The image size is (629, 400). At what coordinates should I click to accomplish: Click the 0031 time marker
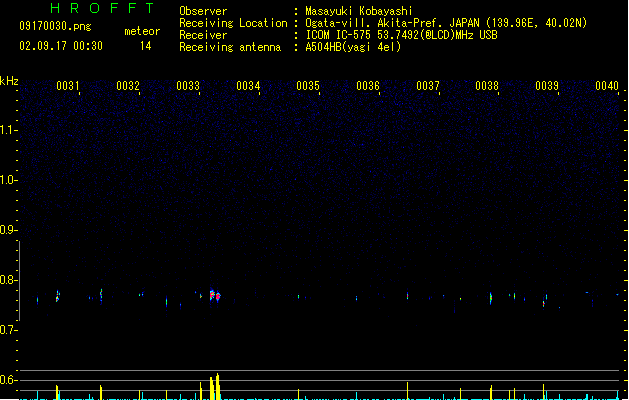[68, 86]
